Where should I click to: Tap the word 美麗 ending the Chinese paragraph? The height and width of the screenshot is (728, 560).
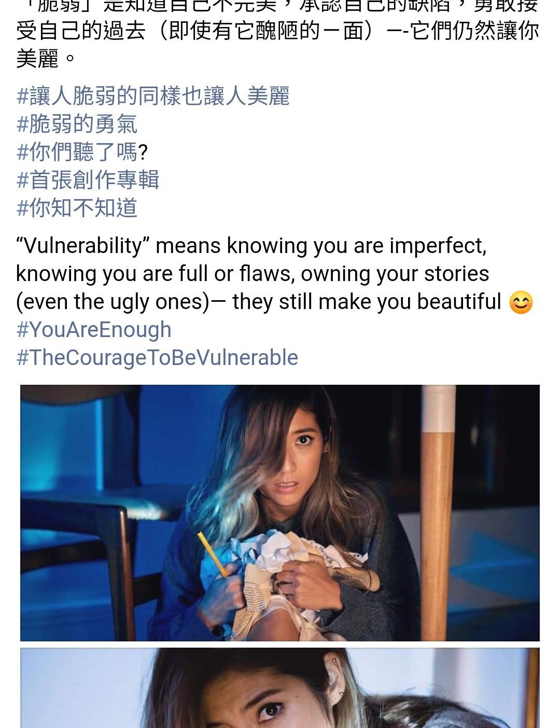point(37,58)
